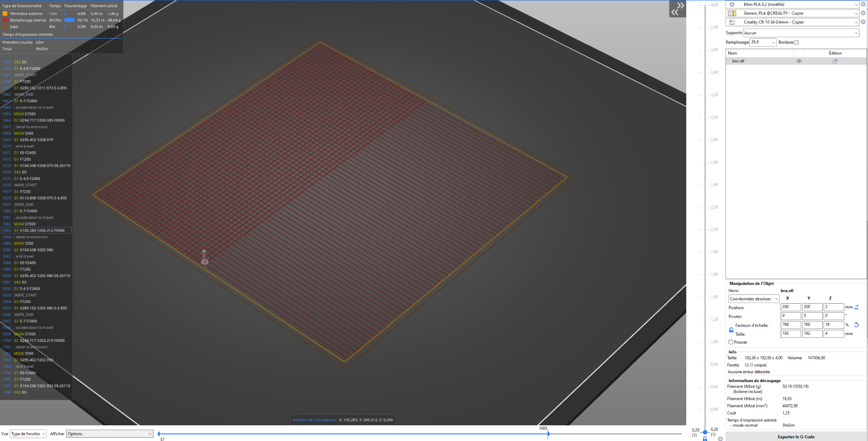
Task: Click the Pivoter X input field
Action: (790, 316)
